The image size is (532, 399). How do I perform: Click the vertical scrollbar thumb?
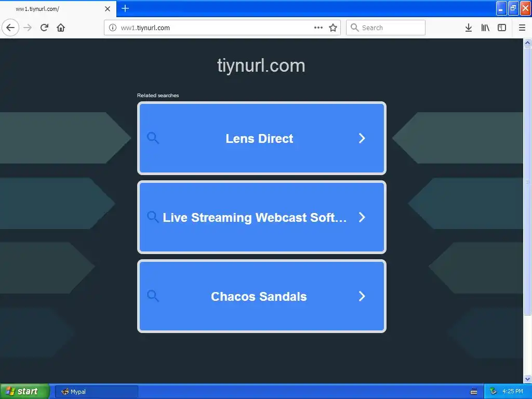pyautogui.click(x=528, y=181)
